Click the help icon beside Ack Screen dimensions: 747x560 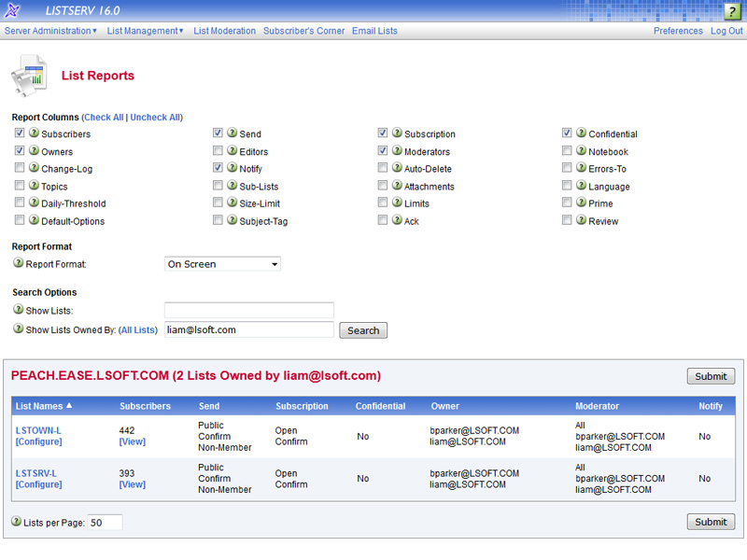(x=397, y=220)
